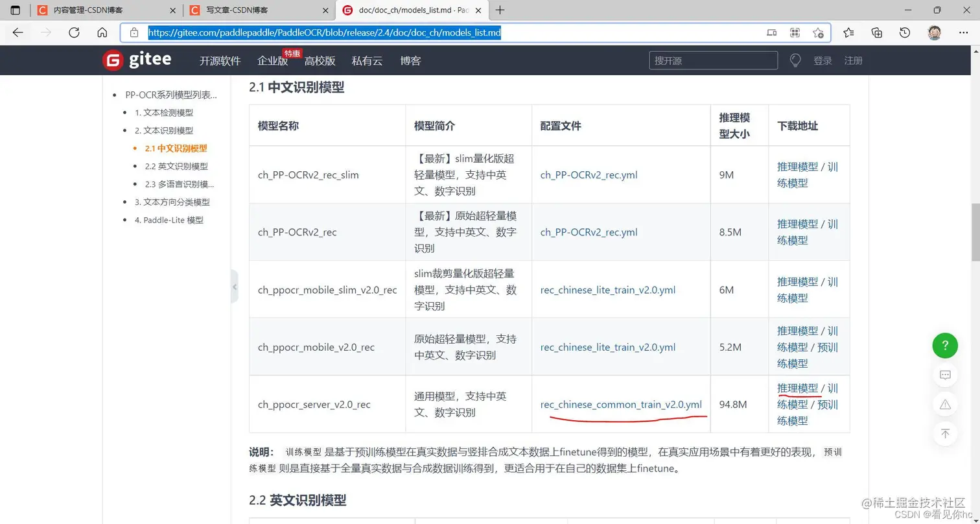The width and height of the screenshot is (980, 524).
Task: Jump to 1. 文本检测模型 in the outline
Action: click(164, 112)
